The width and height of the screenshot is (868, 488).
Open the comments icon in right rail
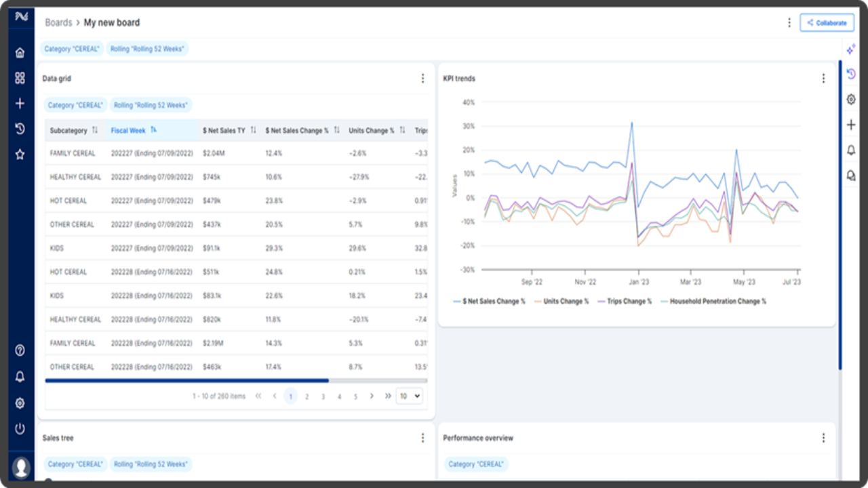851,176
